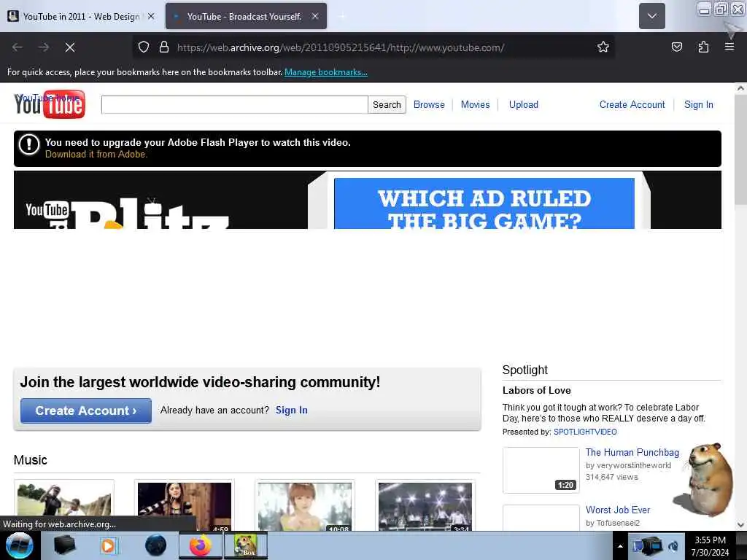Select the YouTube - Broadcast Yourself tab
747x560 pixels.
(246, 16)
